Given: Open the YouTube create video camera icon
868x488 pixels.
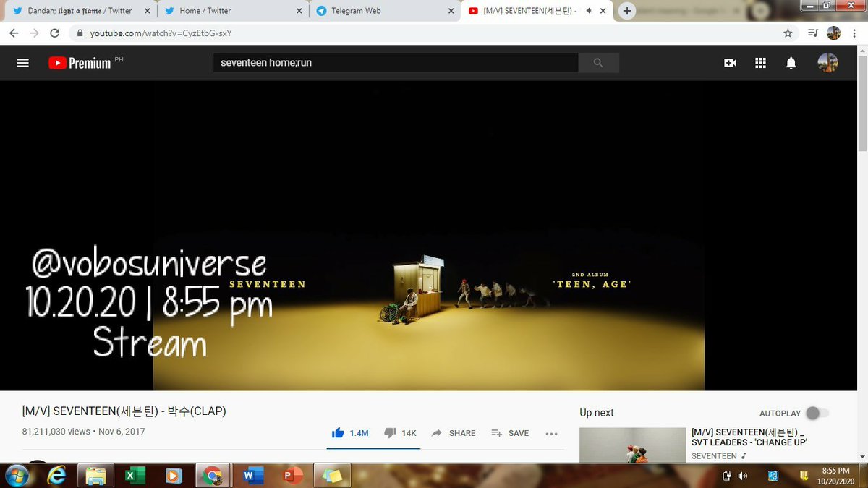Looking at the screenshot, I should click(730, 63).
